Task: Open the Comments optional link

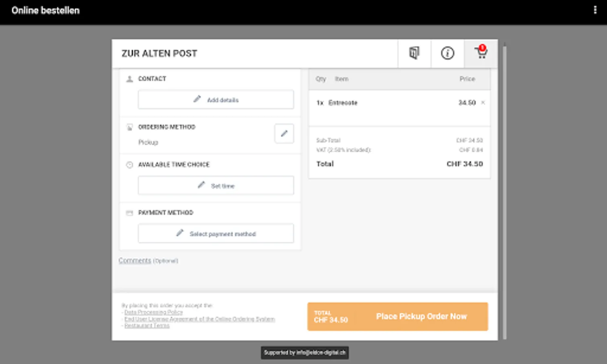Action: (148, 260)
